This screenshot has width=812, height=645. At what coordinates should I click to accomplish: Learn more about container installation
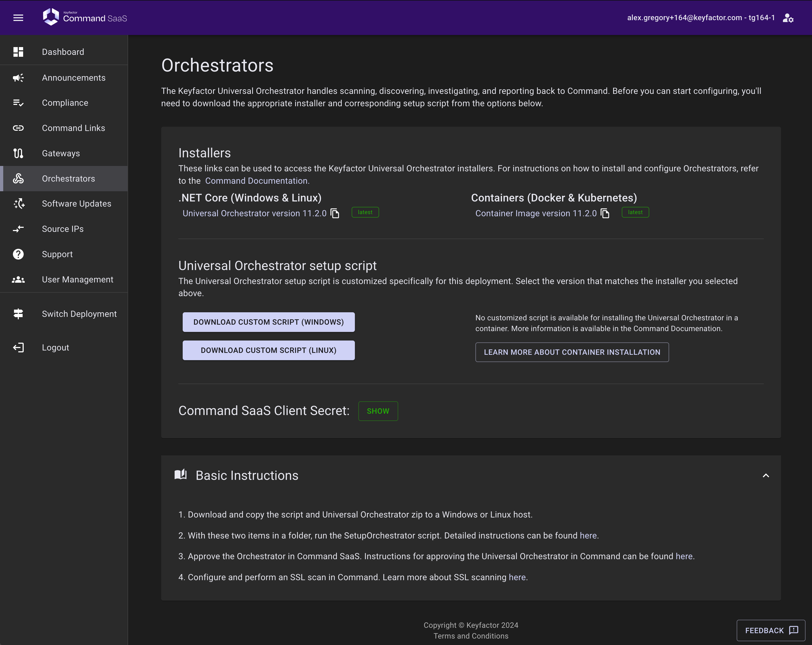tap(572, 352)
